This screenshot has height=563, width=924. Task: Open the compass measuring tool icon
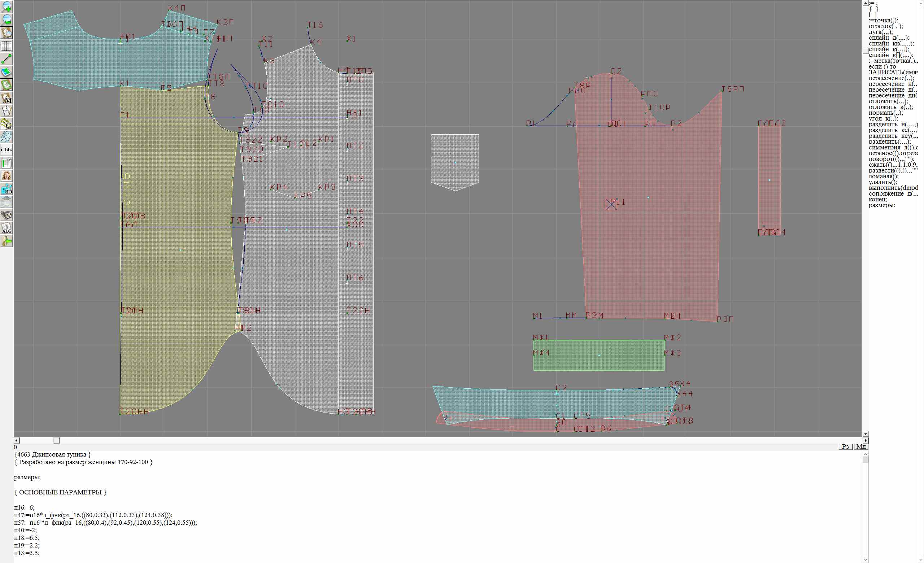(7, 110)
